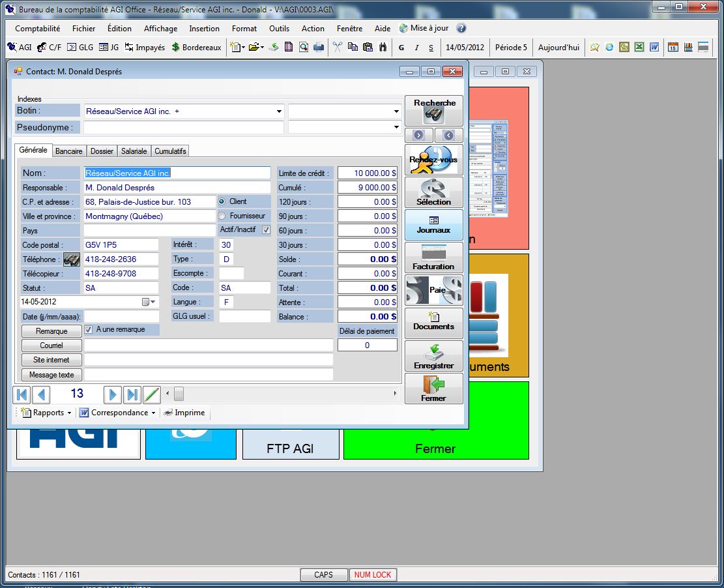Screen dimensions: 724x588
Task: Open the Impayés toolbar item
Action: click(x=145, y=47)
